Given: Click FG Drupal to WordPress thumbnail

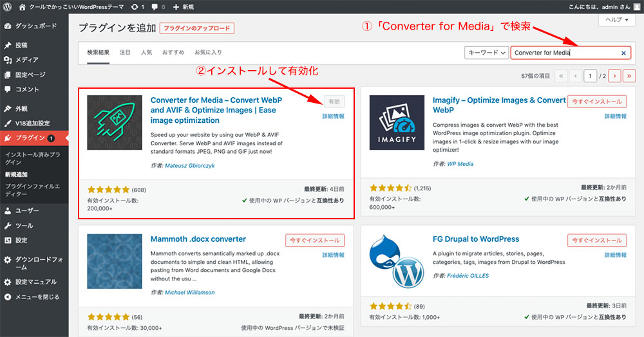Looking at the screenshot, I should point(397,262).
